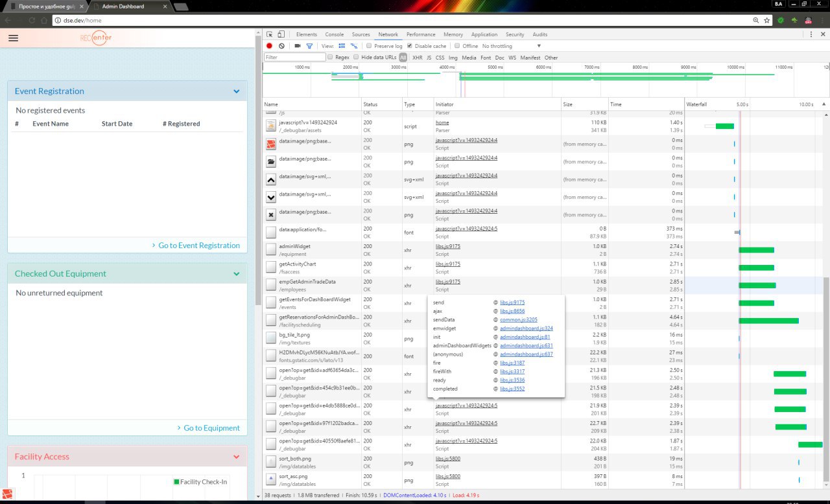The image size is (830, 504).
Task: Open the No throttling dropdown
Action: [512, 46]
